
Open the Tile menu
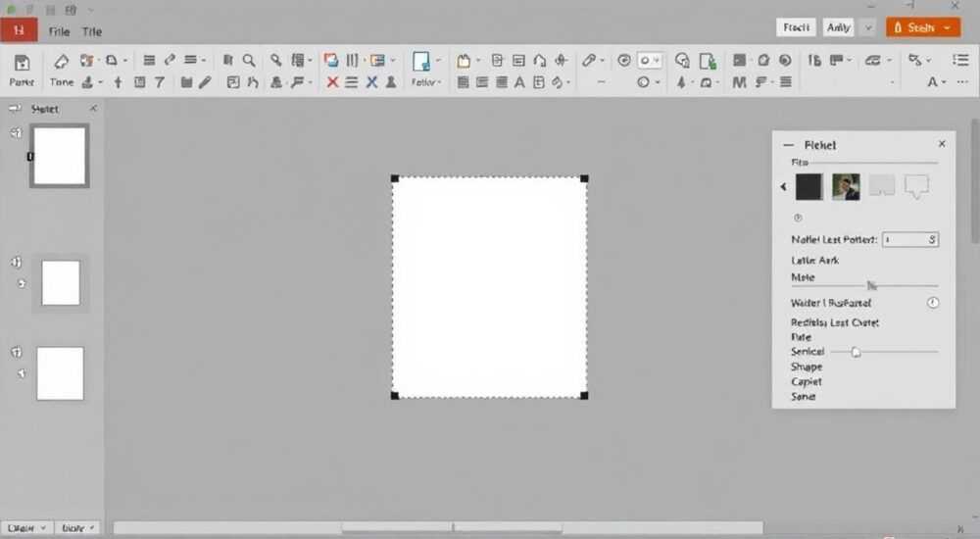tap(92, 31)
